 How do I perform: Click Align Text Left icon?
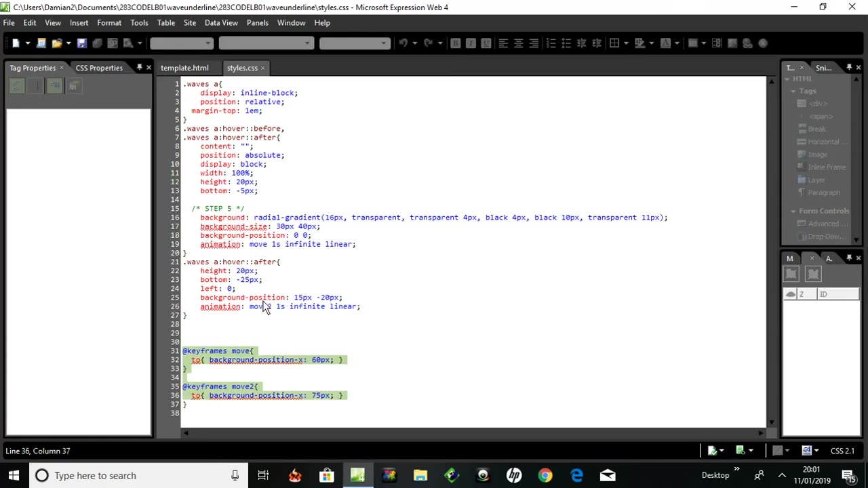pyautogui.click(x=503, y=43)
